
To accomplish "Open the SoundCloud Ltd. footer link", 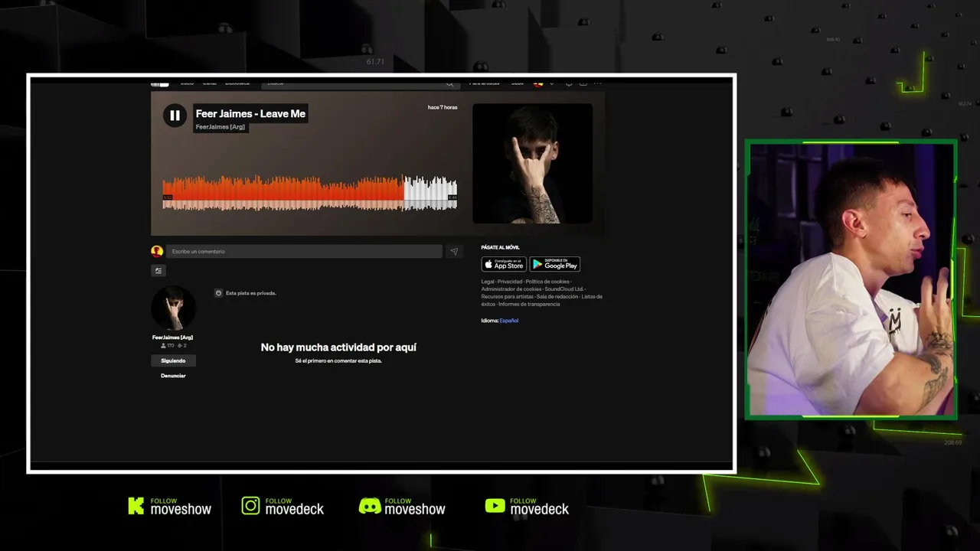I will pos(564,289).
